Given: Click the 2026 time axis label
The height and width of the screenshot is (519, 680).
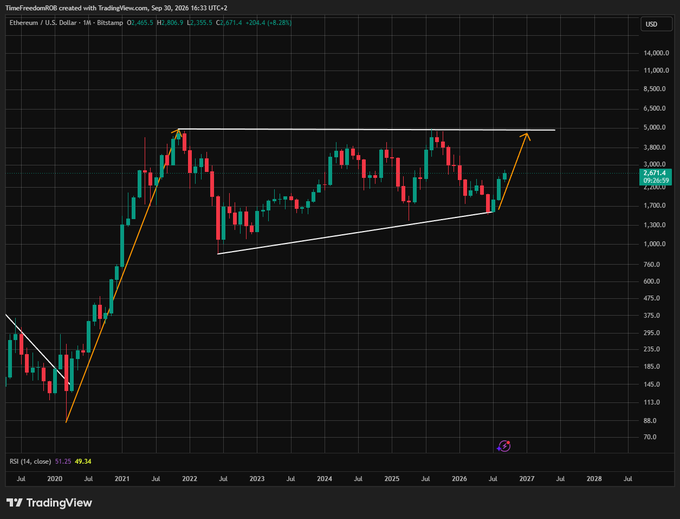Looking at the screenshot, I should coord(459,479).
